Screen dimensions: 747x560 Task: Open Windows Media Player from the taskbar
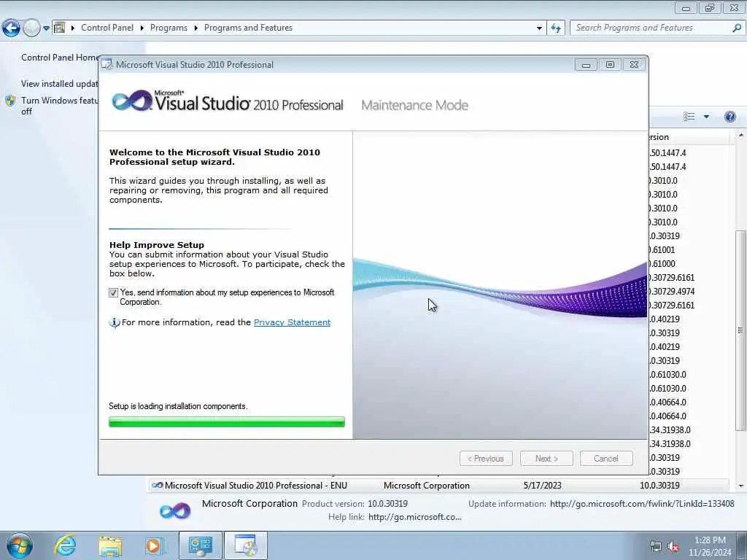[x=155, y=545]
